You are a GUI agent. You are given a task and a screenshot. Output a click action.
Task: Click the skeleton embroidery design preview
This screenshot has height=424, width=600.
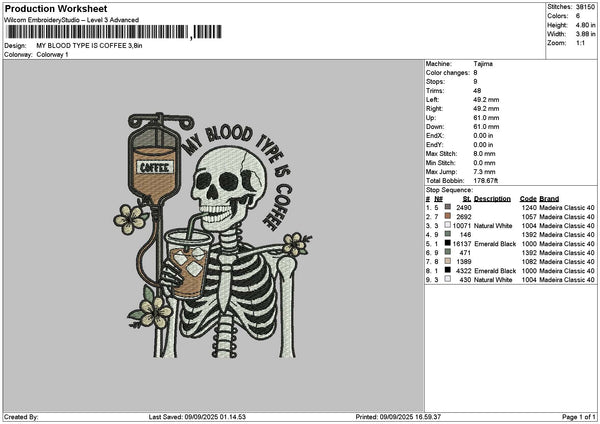[213, 235]
